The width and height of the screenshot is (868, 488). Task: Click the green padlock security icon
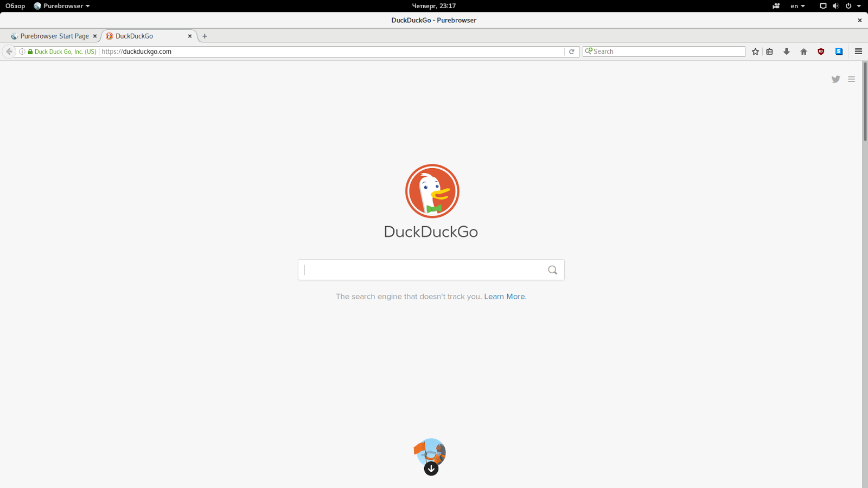[x=30, y=52]
